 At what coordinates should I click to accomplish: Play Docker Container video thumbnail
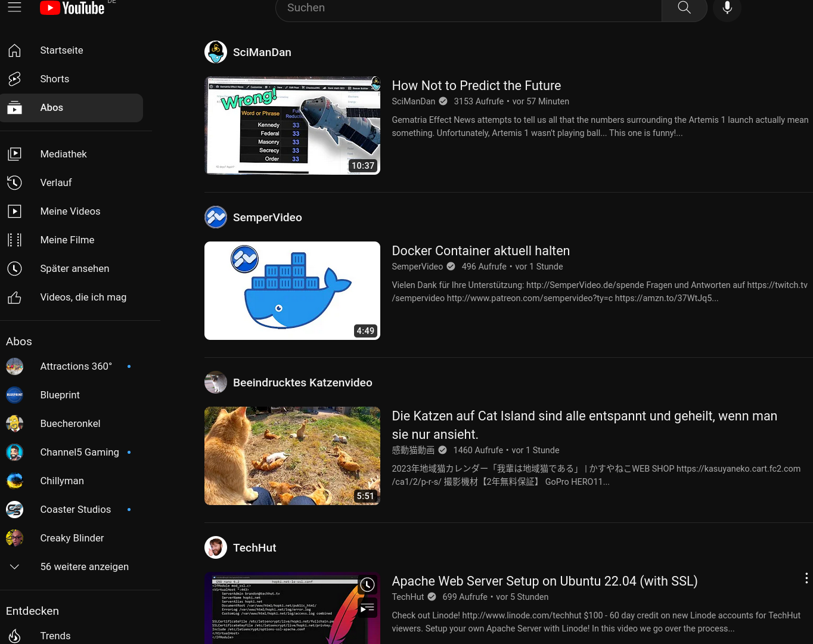292,291
